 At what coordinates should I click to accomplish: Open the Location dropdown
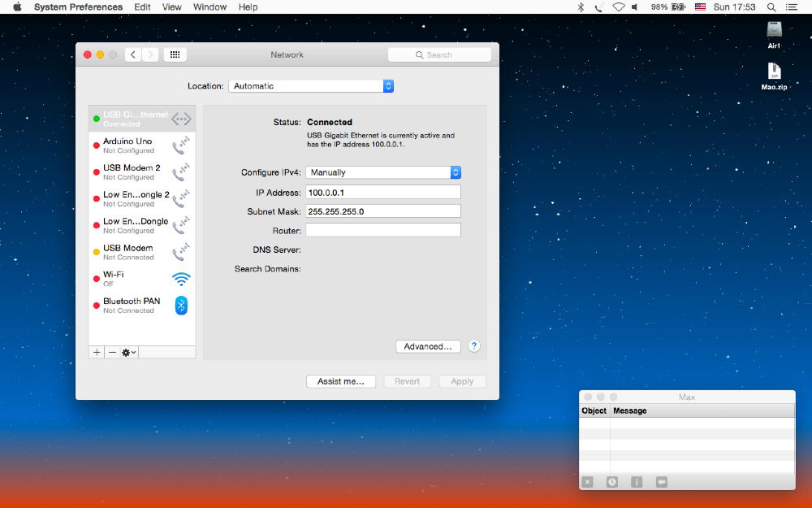311,86
